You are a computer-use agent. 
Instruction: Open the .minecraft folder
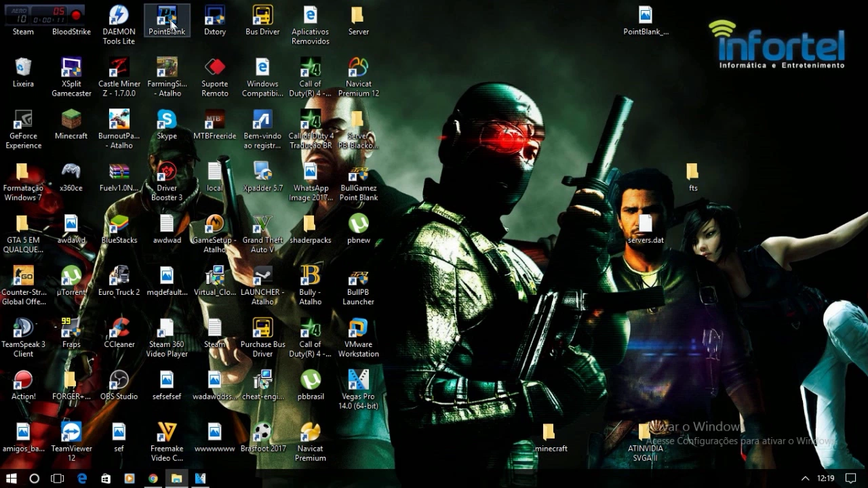(549, 439)
